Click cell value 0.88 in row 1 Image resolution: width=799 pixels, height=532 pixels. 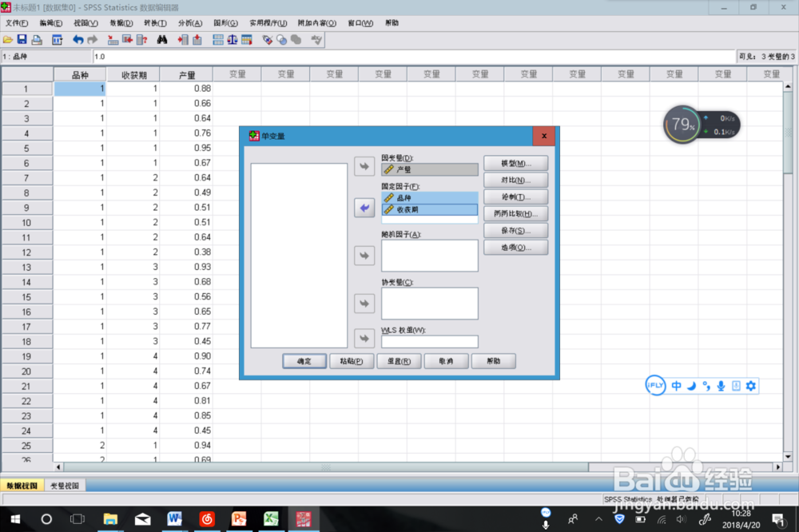point(186,89)
